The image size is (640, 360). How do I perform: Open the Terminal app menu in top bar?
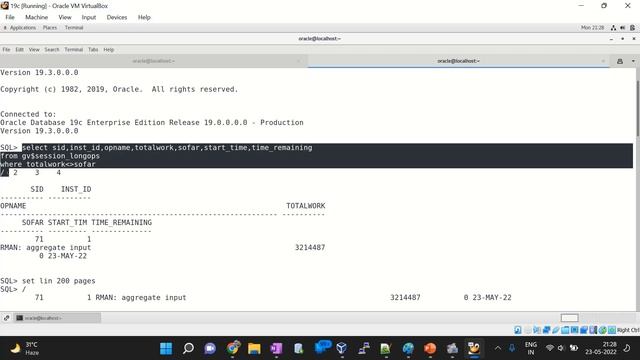74,28
